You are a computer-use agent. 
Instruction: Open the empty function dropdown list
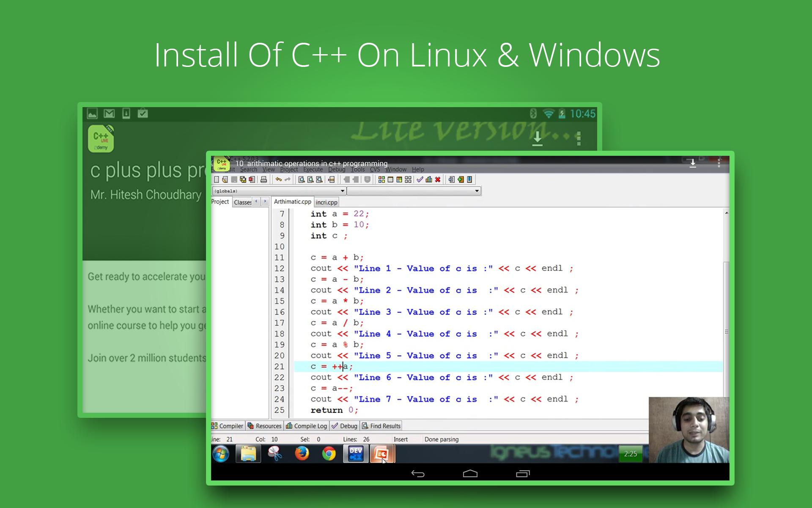477,191
